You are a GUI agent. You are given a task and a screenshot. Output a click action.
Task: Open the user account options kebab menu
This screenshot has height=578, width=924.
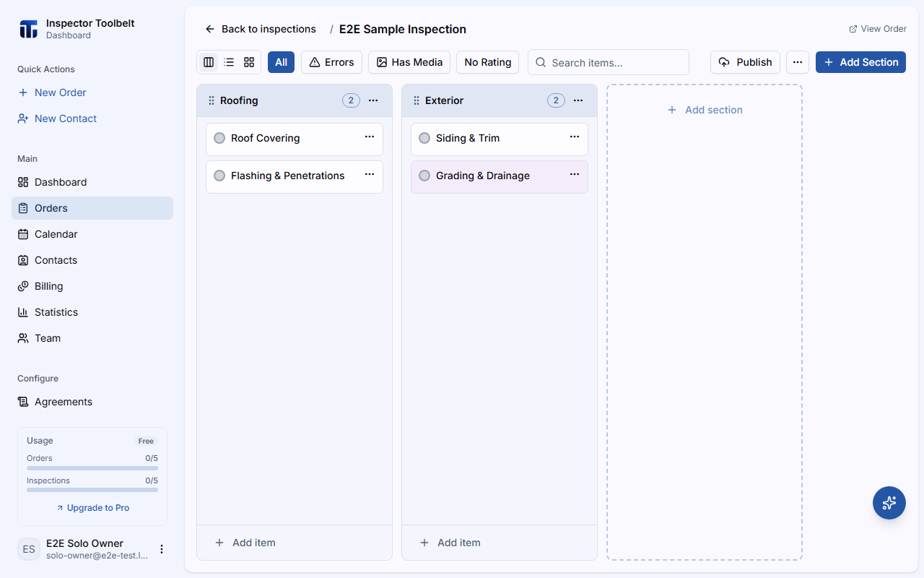point(162,549)
